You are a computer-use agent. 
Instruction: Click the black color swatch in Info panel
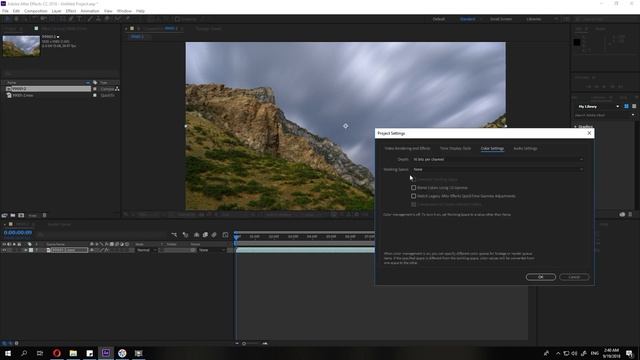[x=577, y=42]
